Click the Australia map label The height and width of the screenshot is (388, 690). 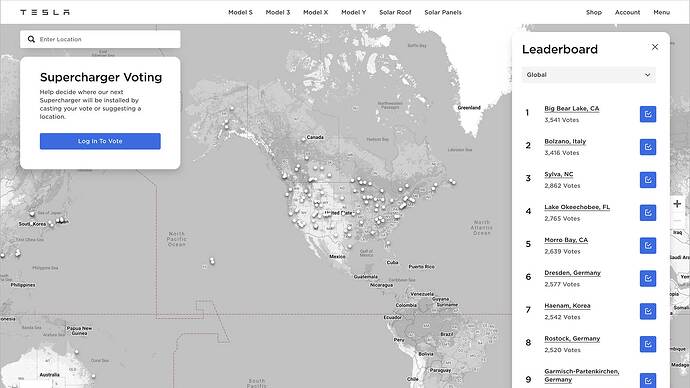point(50,375)
